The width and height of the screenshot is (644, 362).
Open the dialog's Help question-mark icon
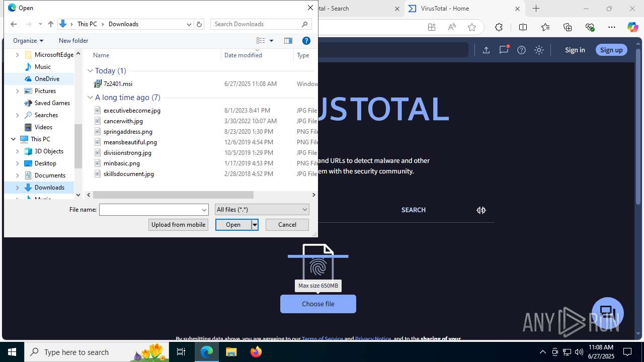tap(306, 41)
